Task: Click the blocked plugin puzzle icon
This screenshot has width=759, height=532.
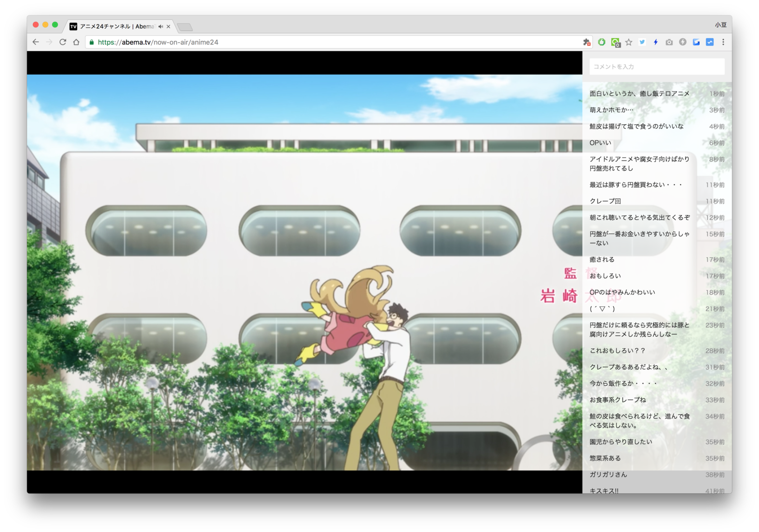Action: pyautogui.click(x=587, y=42)
